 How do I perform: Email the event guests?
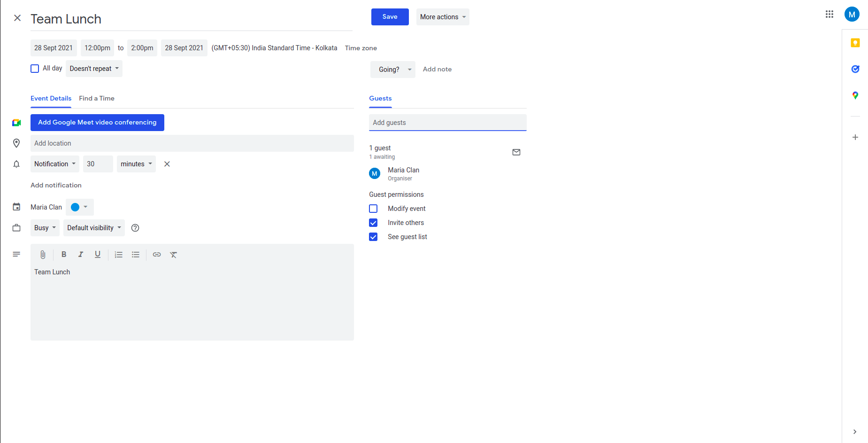click(x=516, y=152)
